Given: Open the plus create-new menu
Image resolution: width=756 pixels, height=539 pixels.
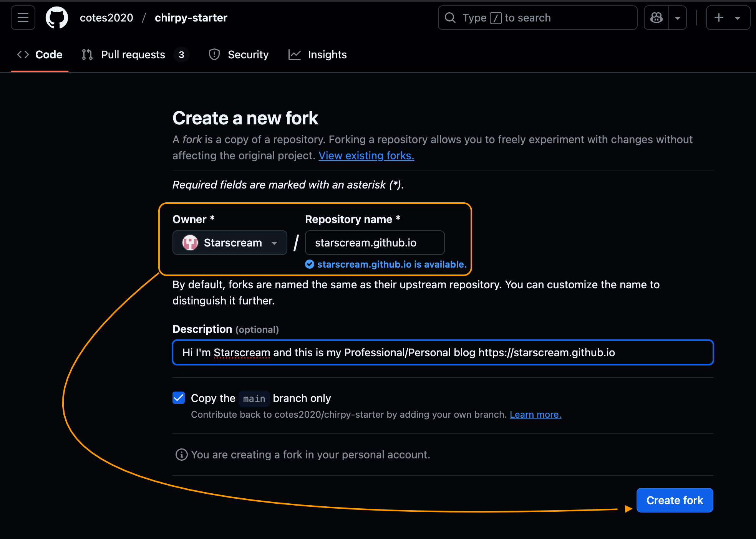Looking at the screenshot, I should click(x=728, y=18).
